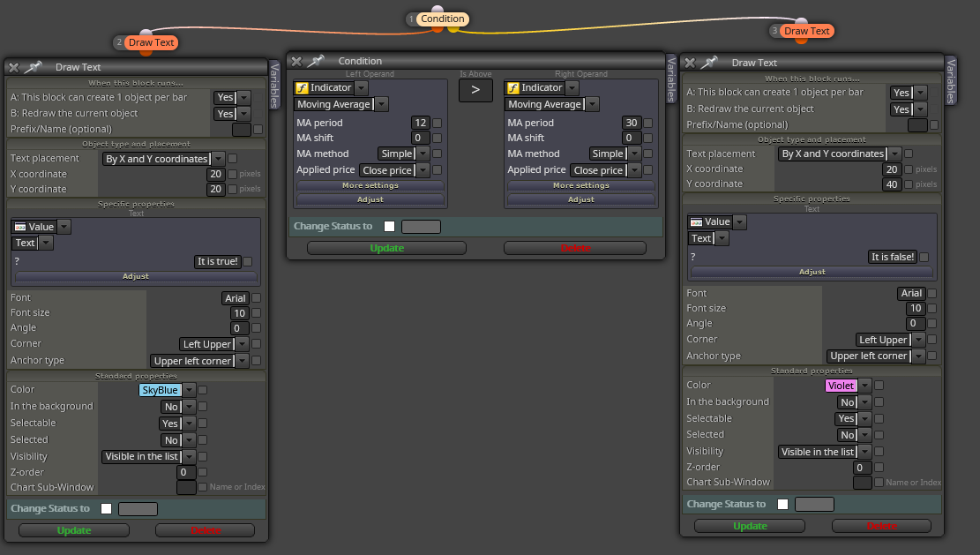Click Update in left Draw Text panel
Viewport: 980px width, 555px height.
[x=74, y=530]
